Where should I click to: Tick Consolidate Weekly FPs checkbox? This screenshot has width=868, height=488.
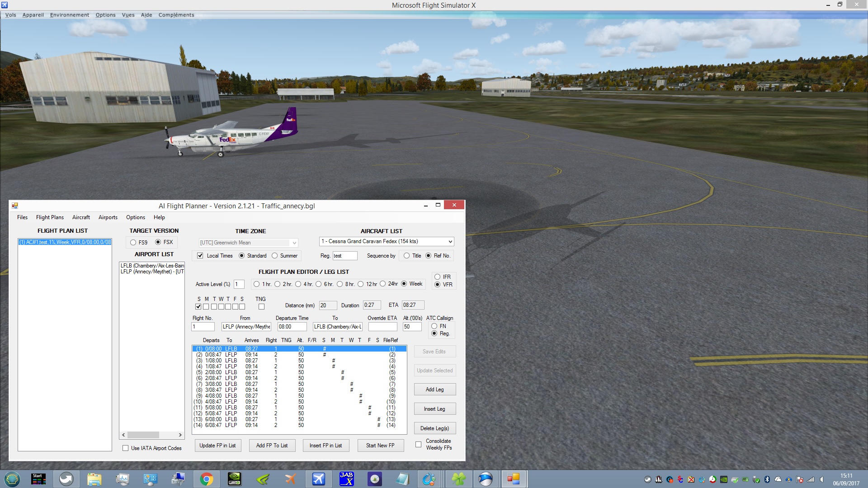(418, 445)
